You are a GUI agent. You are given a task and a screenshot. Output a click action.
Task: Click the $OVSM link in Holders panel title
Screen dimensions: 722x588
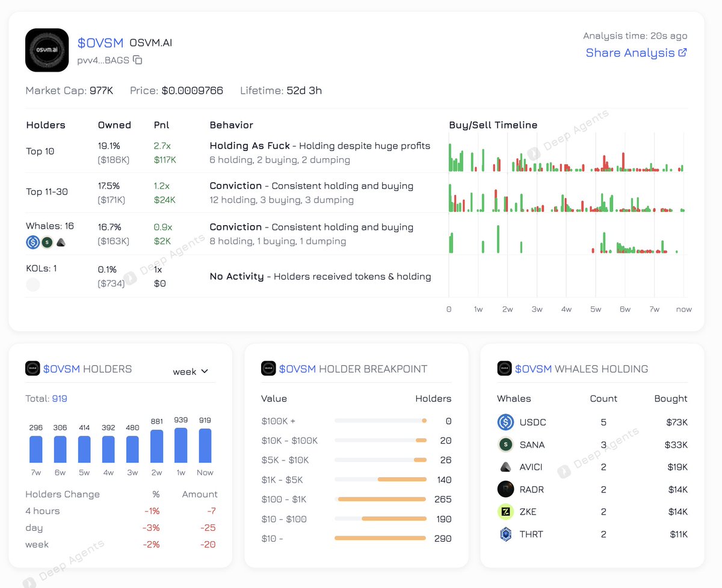click(x=62, y=369)
